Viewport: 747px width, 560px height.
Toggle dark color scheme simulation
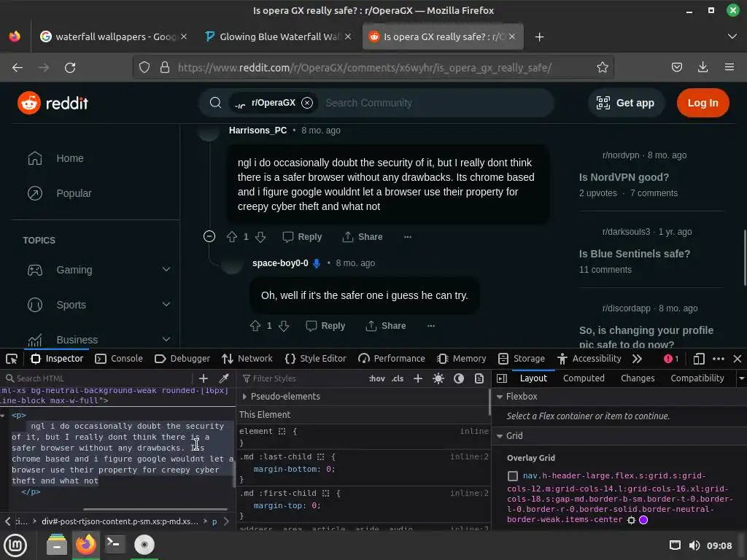pyautogui.click(x=459, y=378)
